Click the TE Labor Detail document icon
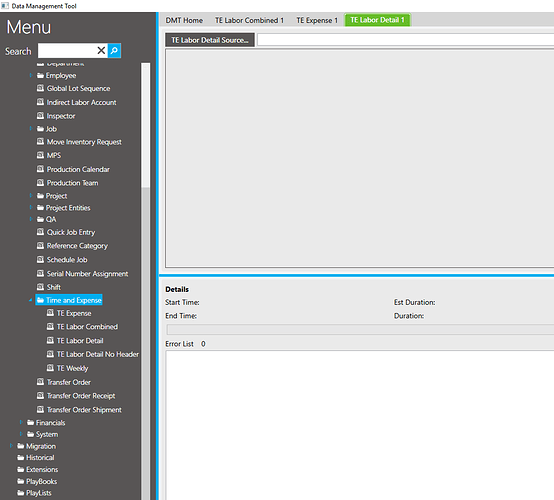The height and width of the screenshot is (500, 554). point(51,340)
